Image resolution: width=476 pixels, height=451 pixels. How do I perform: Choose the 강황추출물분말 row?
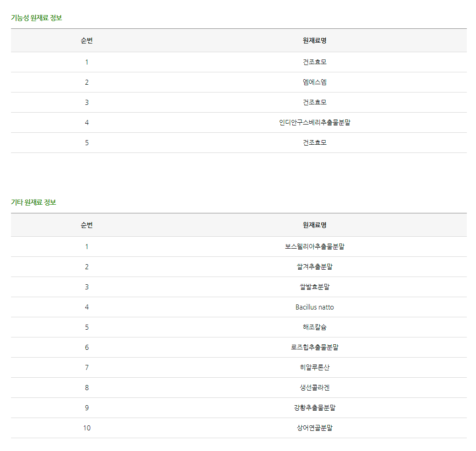click(314, 408)
